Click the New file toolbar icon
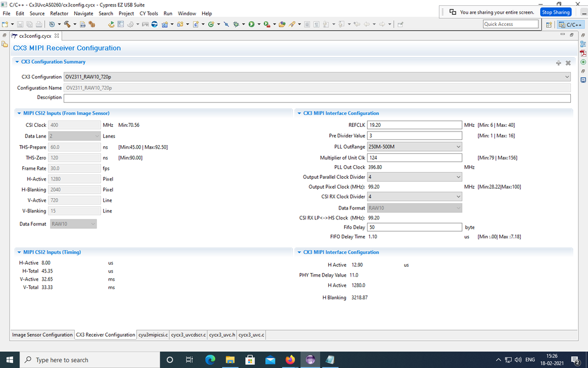 (x=5, y=24)
